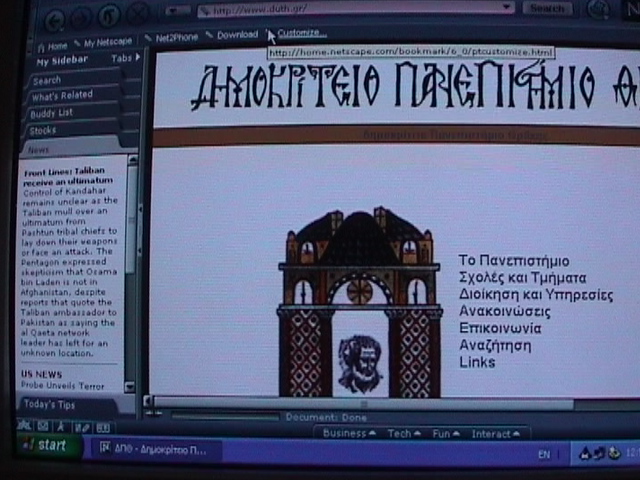
Task: Open the Αναζήτηση link
Action: [x=495, y=345]
